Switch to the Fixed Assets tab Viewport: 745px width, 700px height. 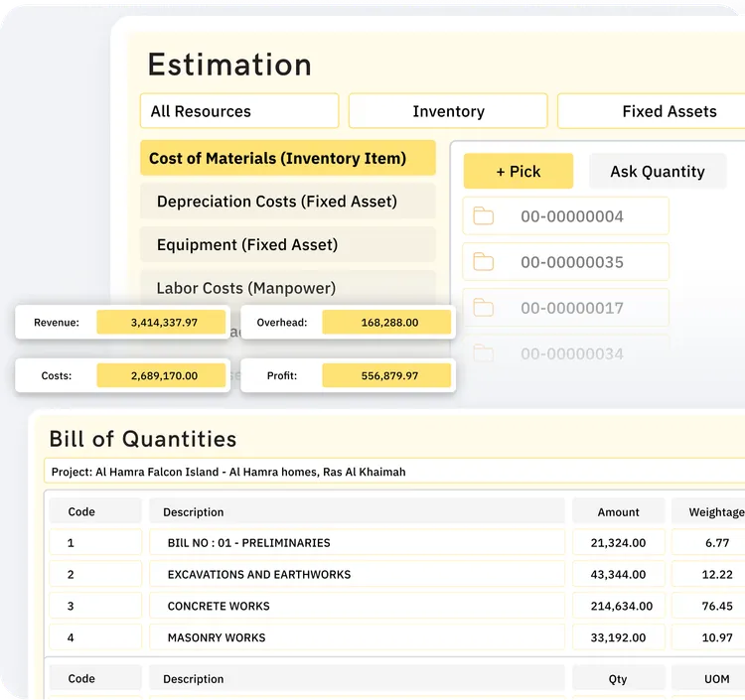click(x=651, y=111)
